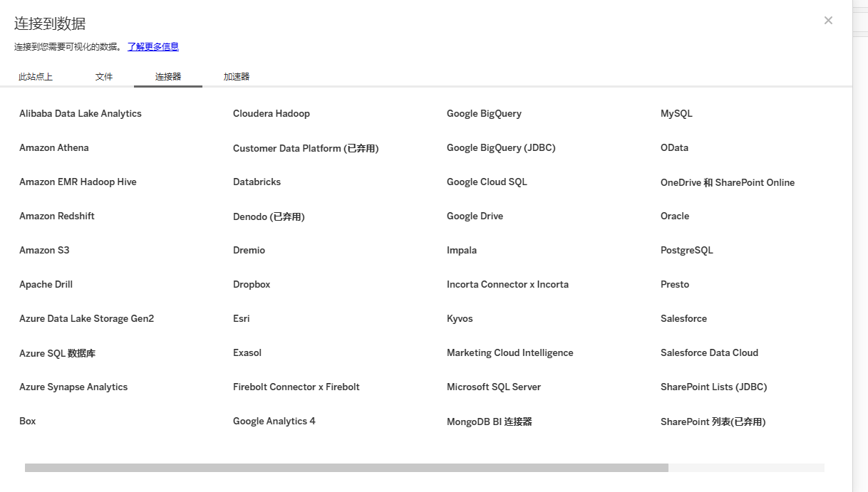Select the plain Google BigQuery connector
The width and height of the screenshot is (868, 492).
click(x=484, y=113)
